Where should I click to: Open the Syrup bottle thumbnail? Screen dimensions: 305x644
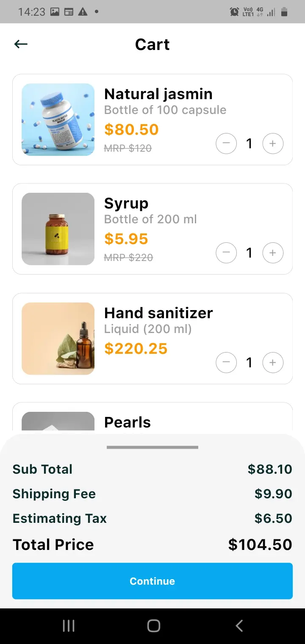[x=58, y=229]
